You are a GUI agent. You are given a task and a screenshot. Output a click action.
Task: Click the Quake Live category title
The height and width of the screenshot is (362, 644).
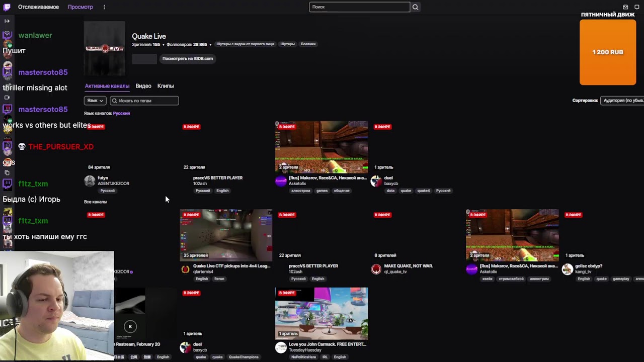pyautogui.click(x=149, y=36)
